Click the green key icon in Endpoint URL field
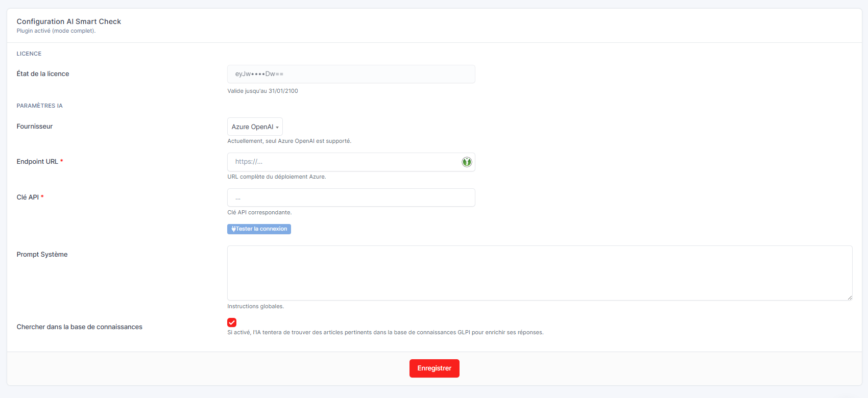This screenshot has height=398, width=868. pos(467,162)
